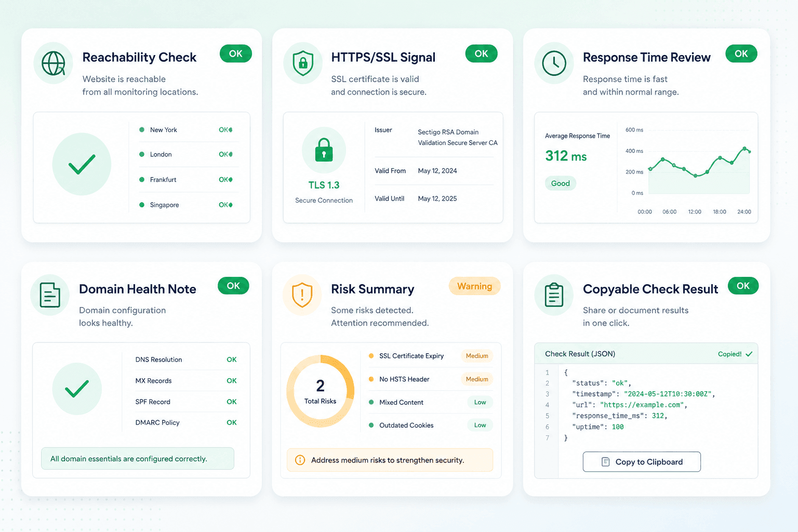
Task: Click the clock icon for Response Time Review
Action: [x=554, y=63]
